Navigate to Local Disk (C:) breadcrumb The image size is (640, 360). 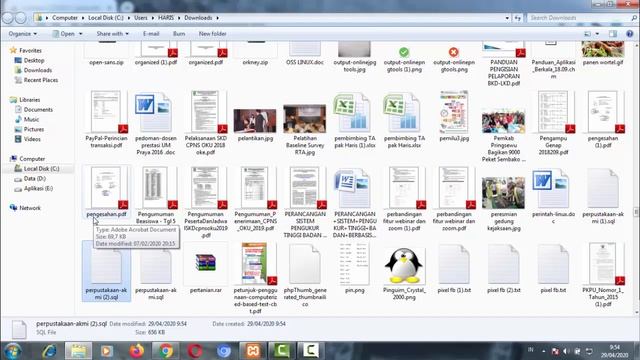point(106,18)
